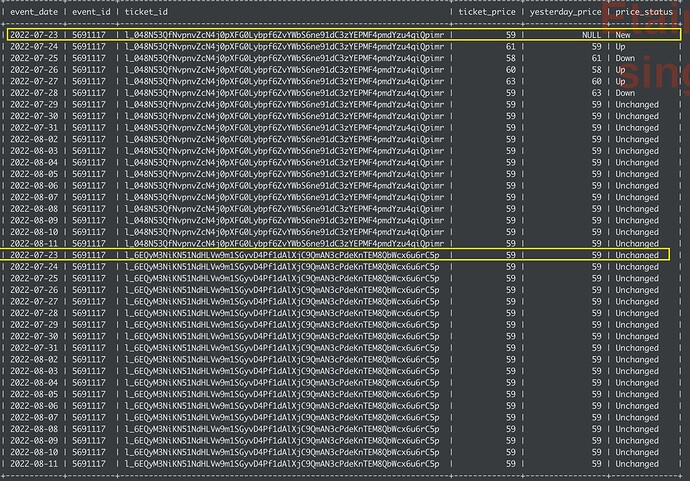Click ticket_price 61 in the 2022-07-24 row
The height and width of the screenshot is (481, 690).
(510, 46)
